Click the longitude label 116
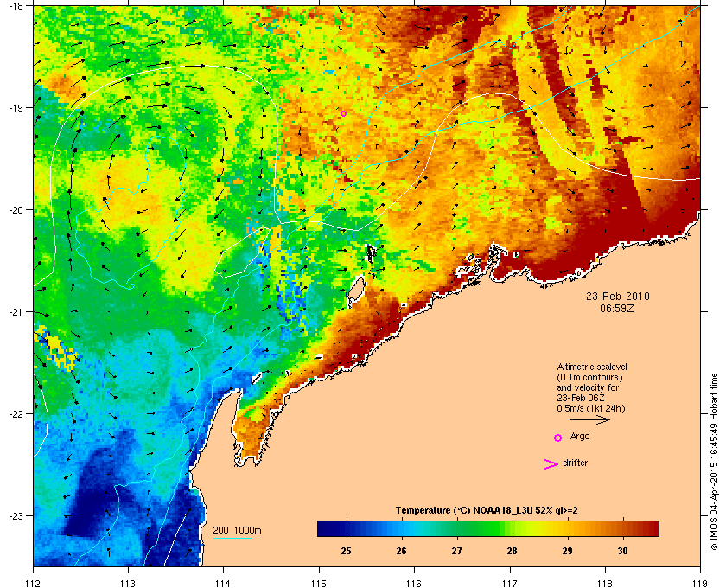The image size is (726, 588). [x=414, y=583]
